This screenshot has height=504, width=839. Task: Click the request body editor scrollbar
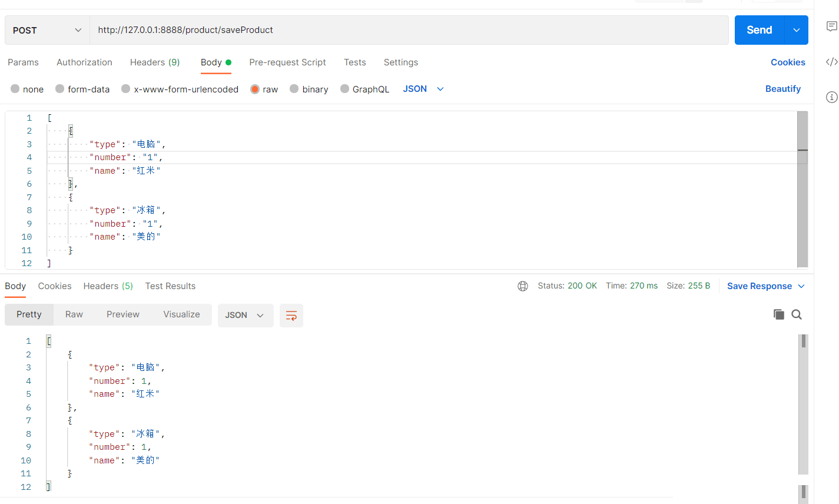(x=802, y=190)
